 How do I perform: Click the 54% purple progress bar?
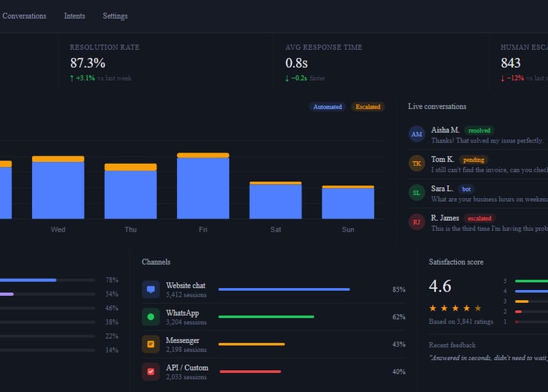pos(6,294)
